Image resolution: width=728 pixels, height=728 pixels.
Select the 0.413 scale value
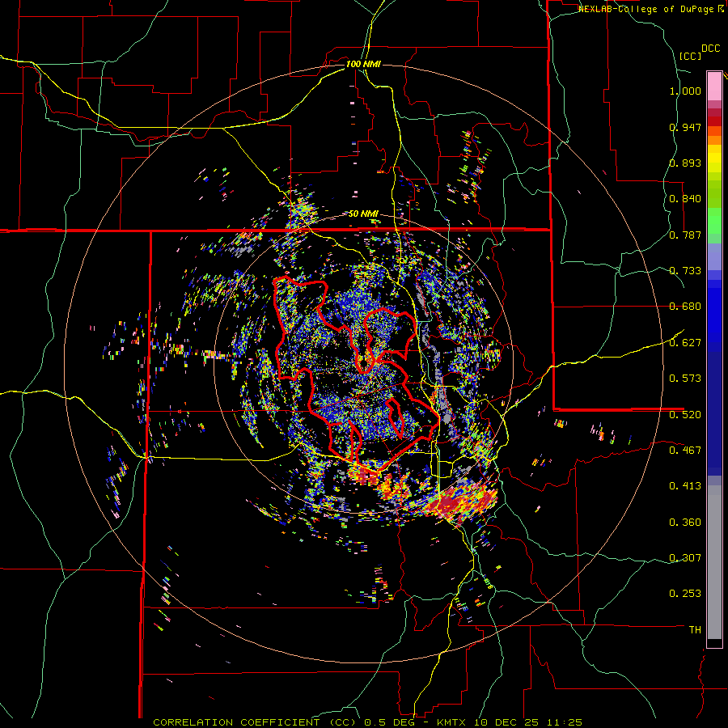coord(685,486)
